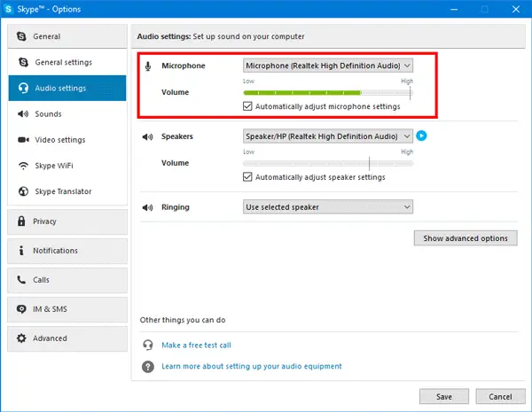Click the camera icon for Video settings

(x=23, y=140)
